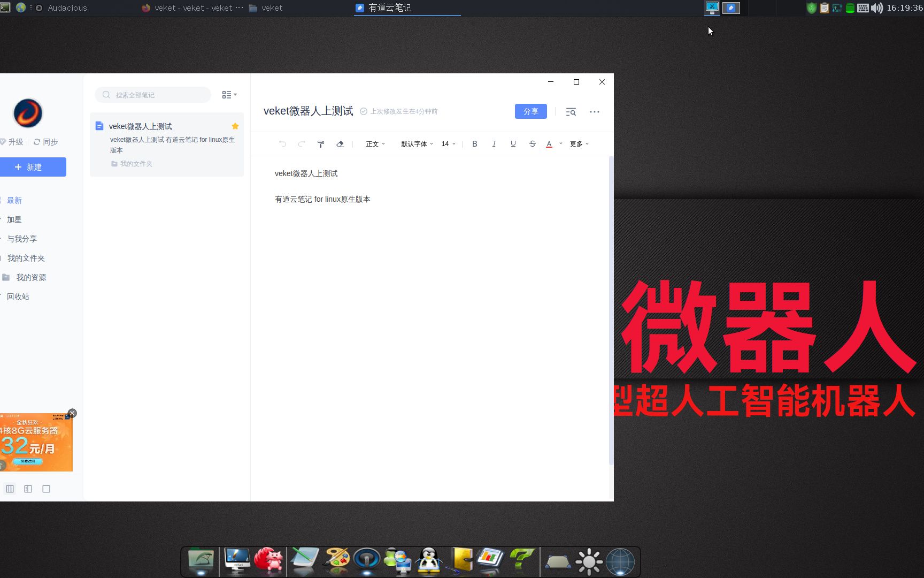The image size is (924, 578).
Task: Click the user avatar logo
Action: coord(28,113)
